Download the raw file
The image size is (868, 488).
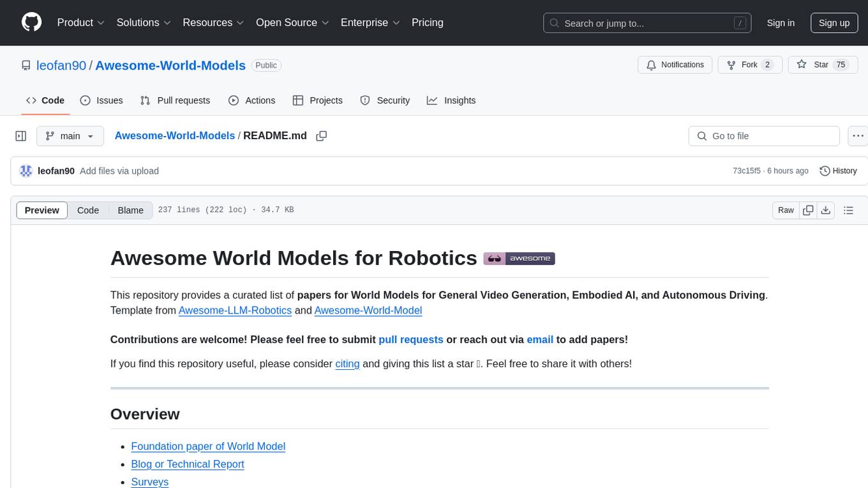[x=825, y=210]
